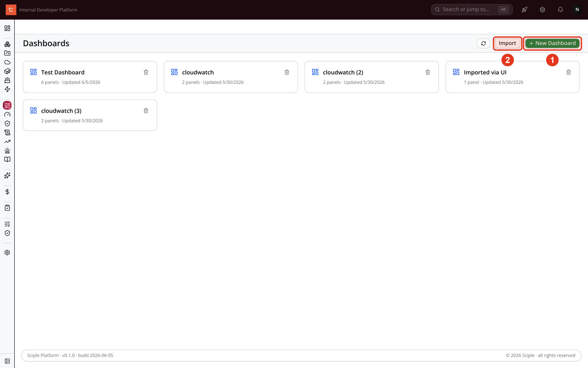Open the trending-up arrow icon in sidebar
Image resolution: width=588 pixels, height=368 pixels.
coord(7,142)
